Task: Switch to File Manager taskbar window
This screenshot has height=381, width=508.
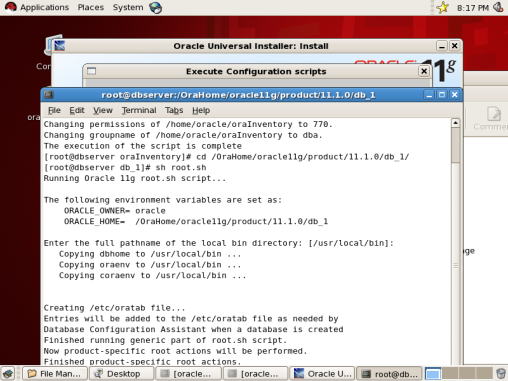Action: click(x=55, y=374)
